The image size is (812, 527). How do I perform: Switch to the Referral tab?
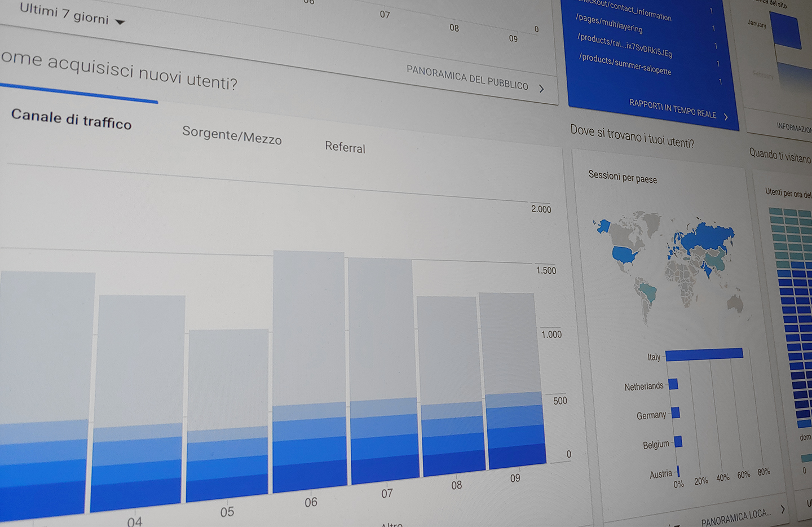(x=345, y=147)
